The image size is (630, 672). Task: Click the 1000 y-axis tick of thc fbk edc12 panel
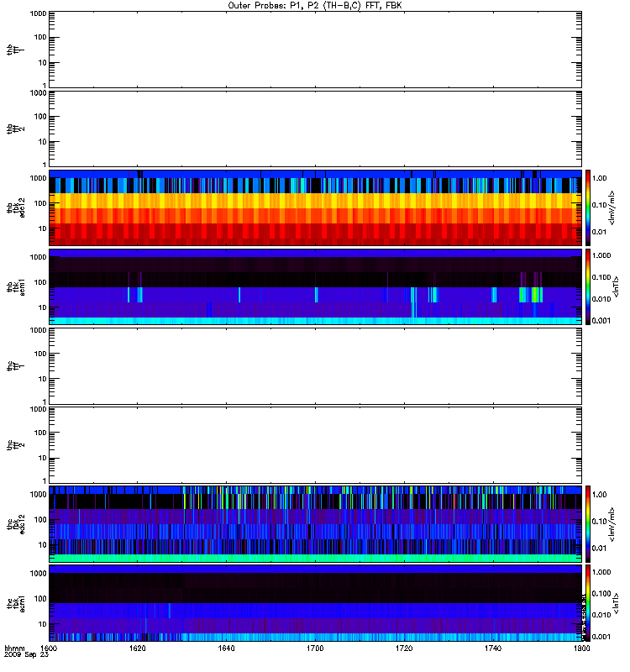[38, 495]
